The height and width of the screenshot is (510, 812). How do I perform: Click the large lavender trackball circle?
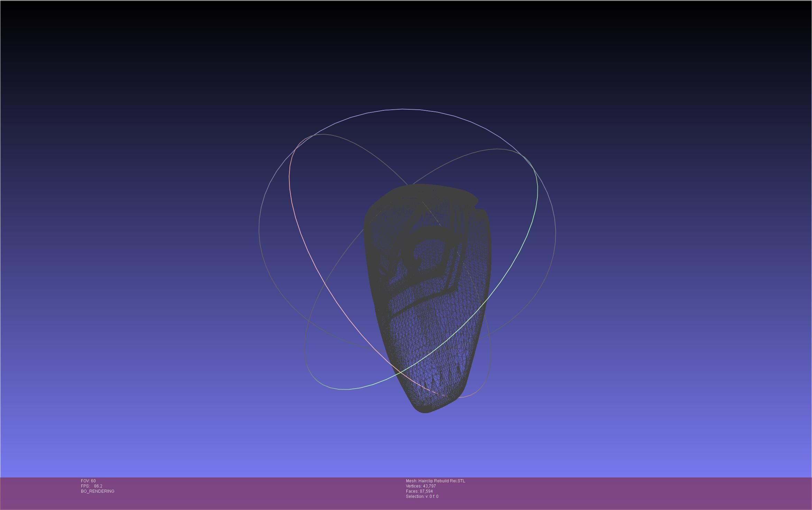point(403,109)
